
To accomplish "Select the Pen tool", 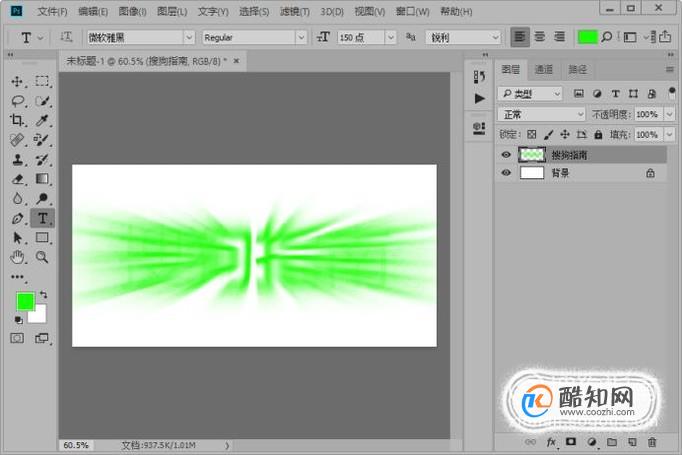I will pos(17,218).
